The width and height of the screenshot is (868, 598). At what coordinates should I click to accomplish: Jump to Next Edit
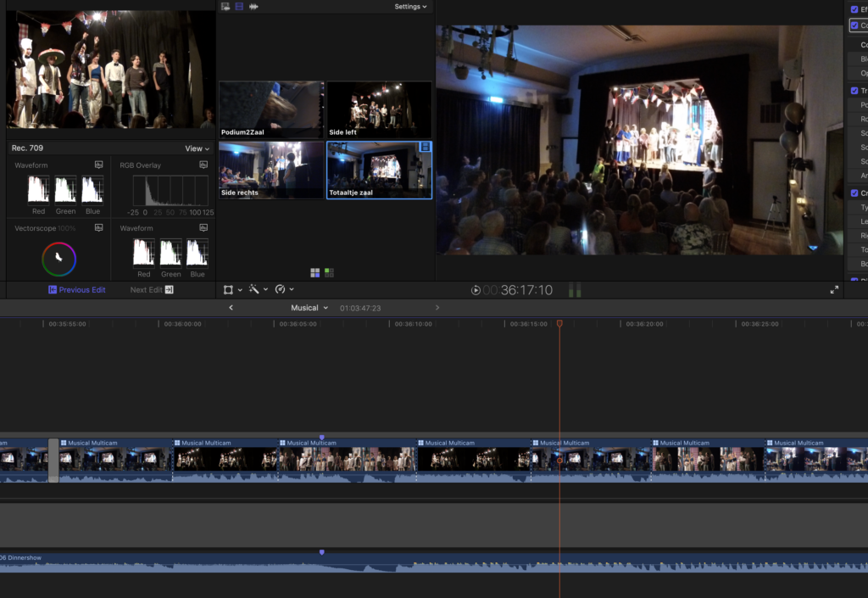(x=151, y=289)
